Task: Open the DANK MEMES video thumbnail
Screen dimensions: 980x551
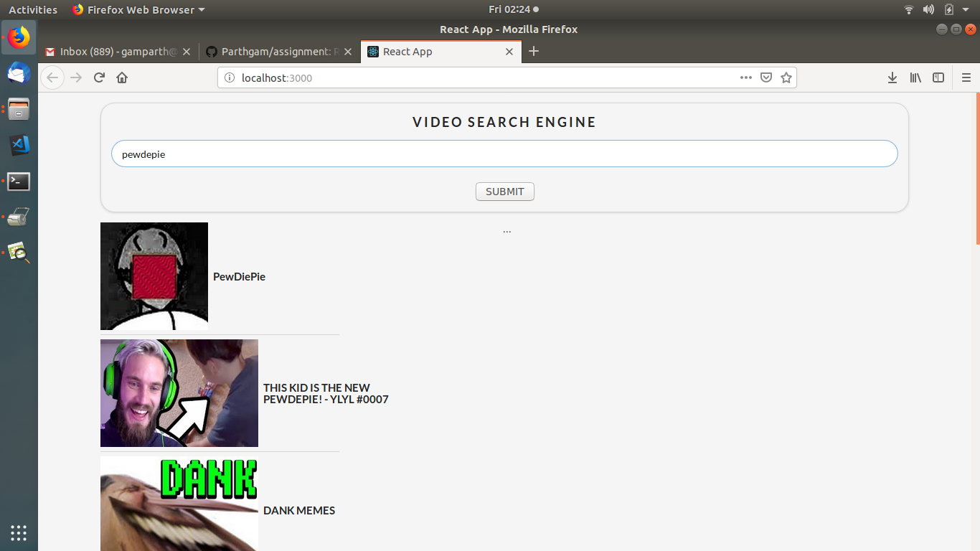Action: [x=179, y=504]
